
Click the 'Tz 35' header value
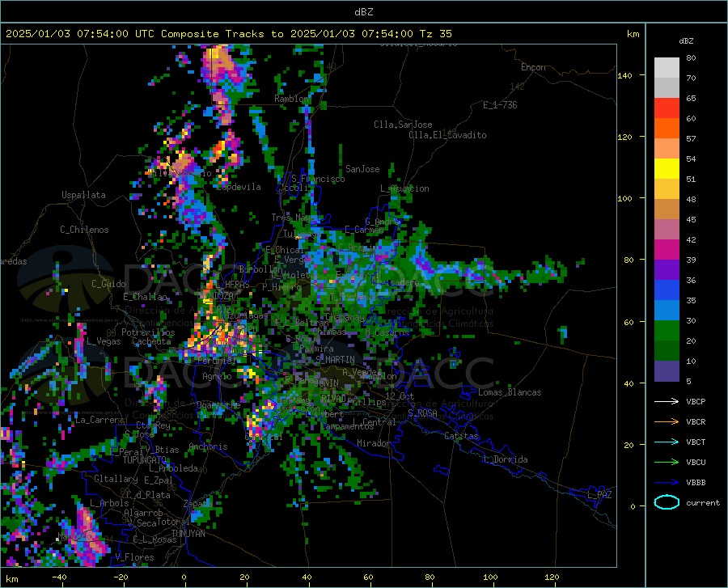coord(435,34)
